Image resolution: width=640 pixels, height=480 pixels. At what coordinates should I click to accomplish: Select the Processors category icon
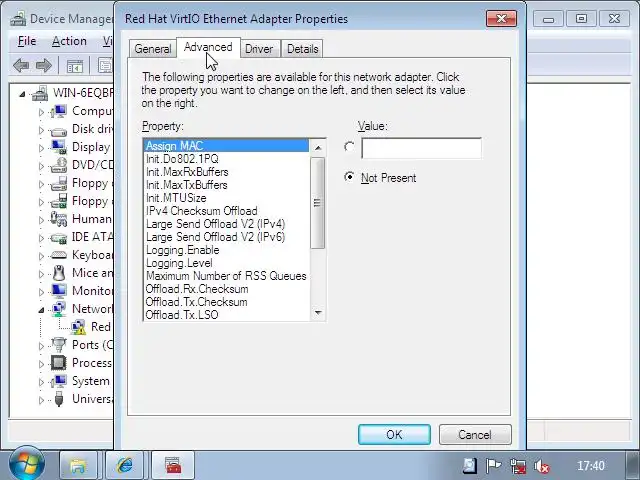pos(59,363)
